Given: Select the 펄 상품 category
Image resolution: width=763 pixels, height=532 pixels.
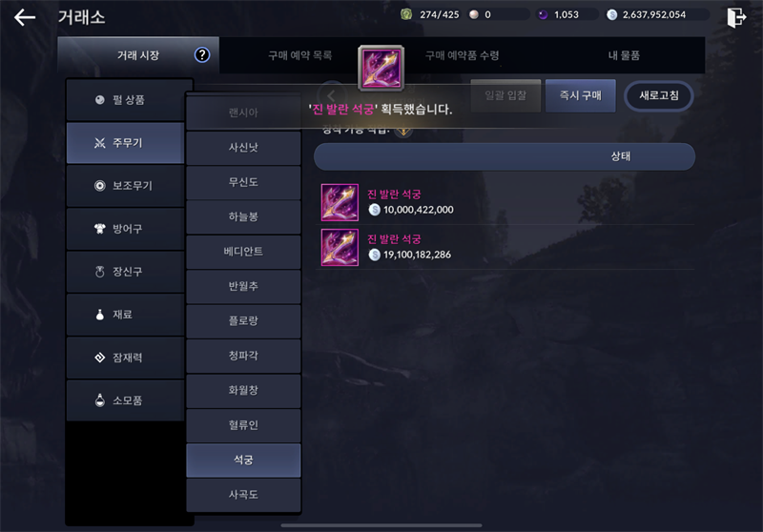Looking at the screenshot, I should [x=126, y=100].
